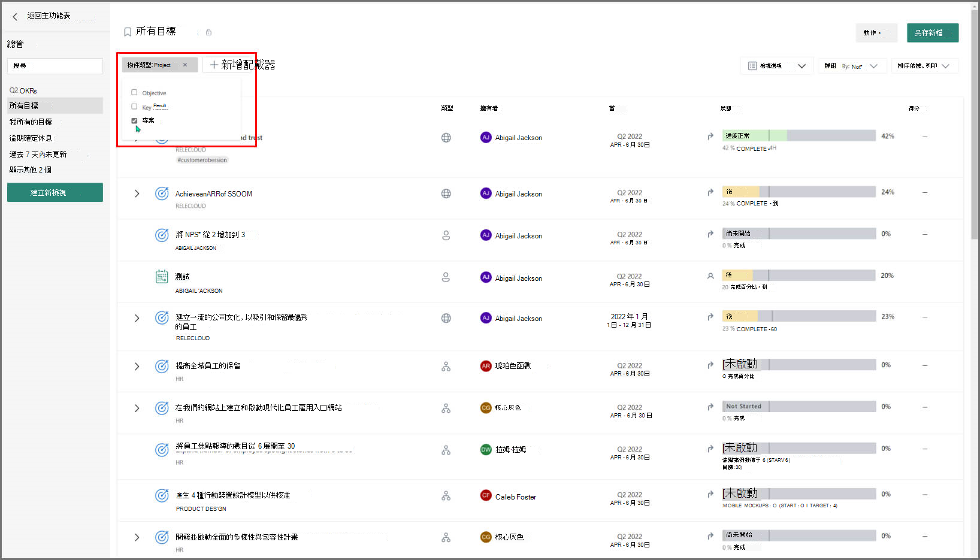980x560 pixels.
Task: Select 所有目標 in the sidebar
Action: (x=55, y=105)
